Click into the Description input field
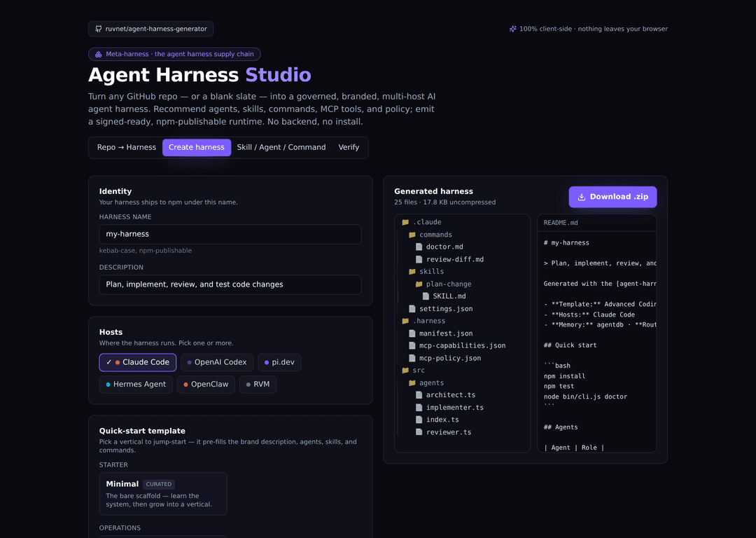The image size is (756, 538). click(230, 284)
